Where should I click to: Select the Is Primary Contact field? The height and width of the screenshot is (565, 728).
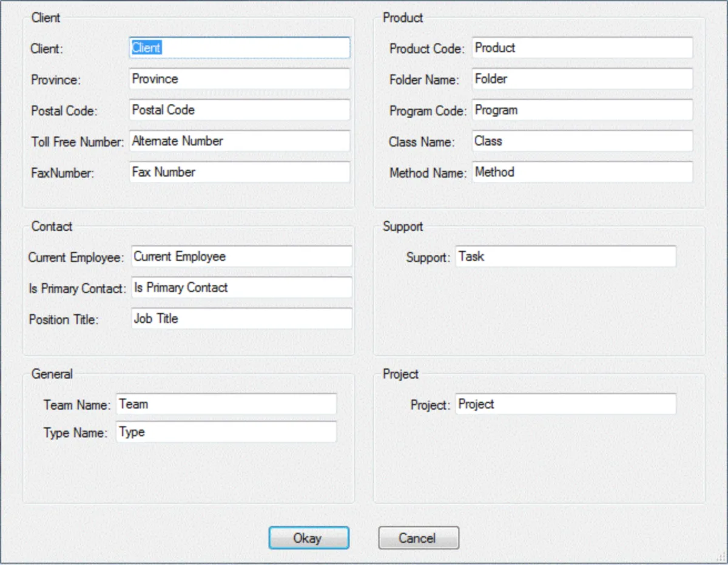pyautogui.click(x=241, y=288)
